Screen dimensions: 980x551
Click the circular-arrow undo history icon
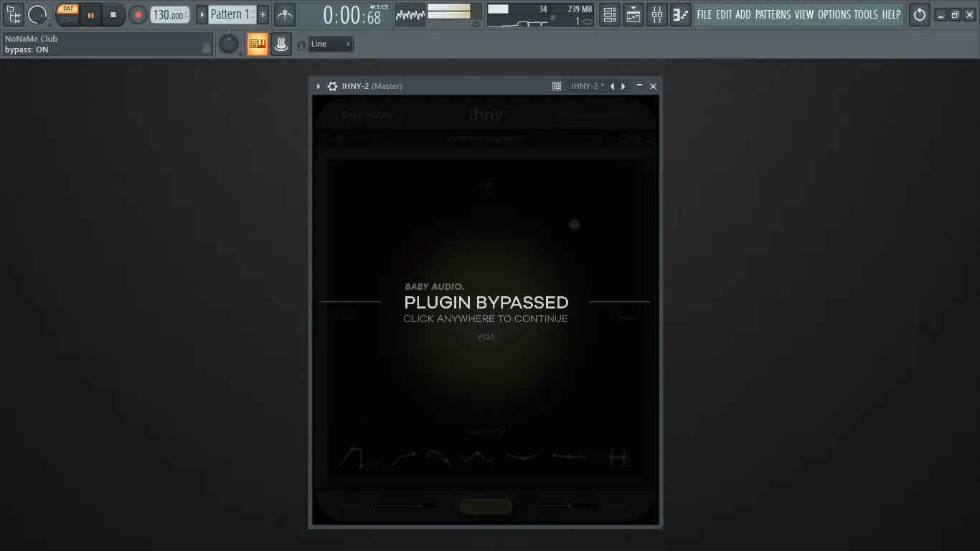click(x=919, y=14)
